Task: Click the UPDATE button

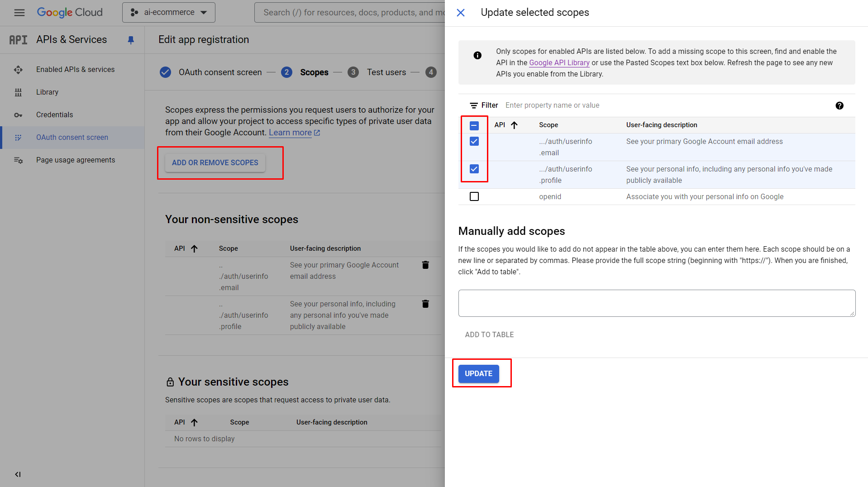Action: click(478, 374)
